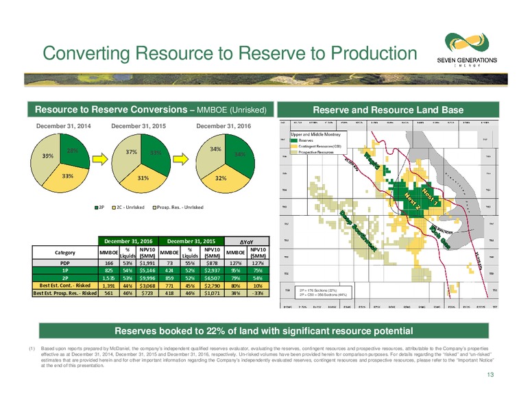532x411 pixels.
Task: Click the 'December 31, 2015' table column header
Action: click(x=191, y=241)
